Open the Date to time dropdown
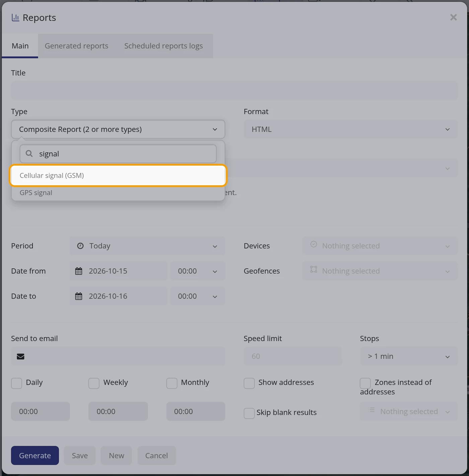Image resolution: width=469 pixels, height=476 pixels. point(198,296)
